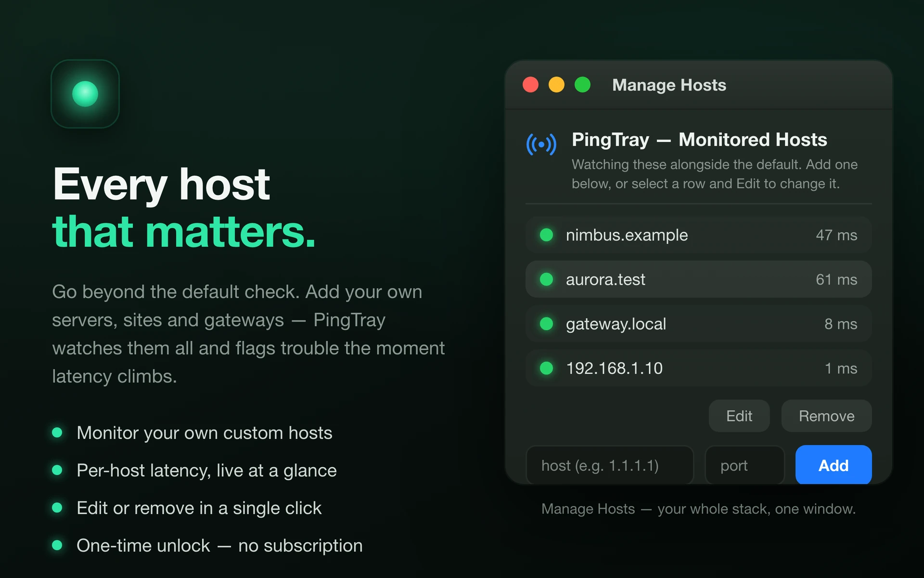
Task: Focus the host address input field
Action: click(610, 465)
